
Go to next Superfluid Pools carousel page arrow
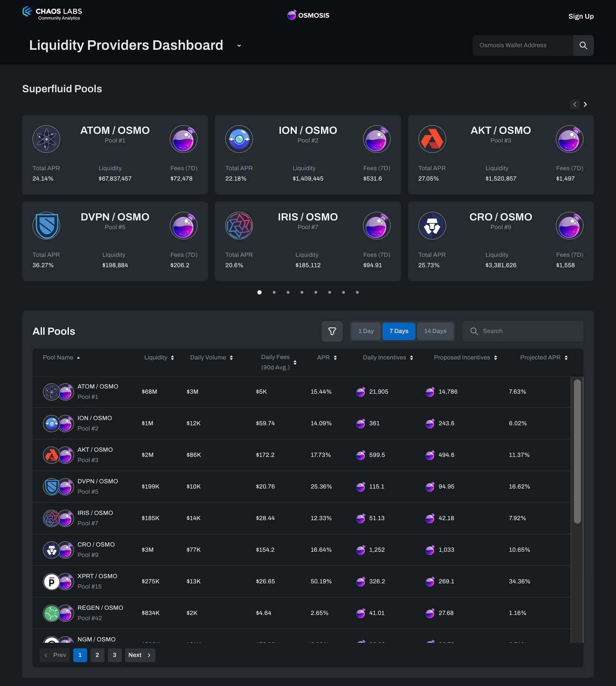point(585,104)
